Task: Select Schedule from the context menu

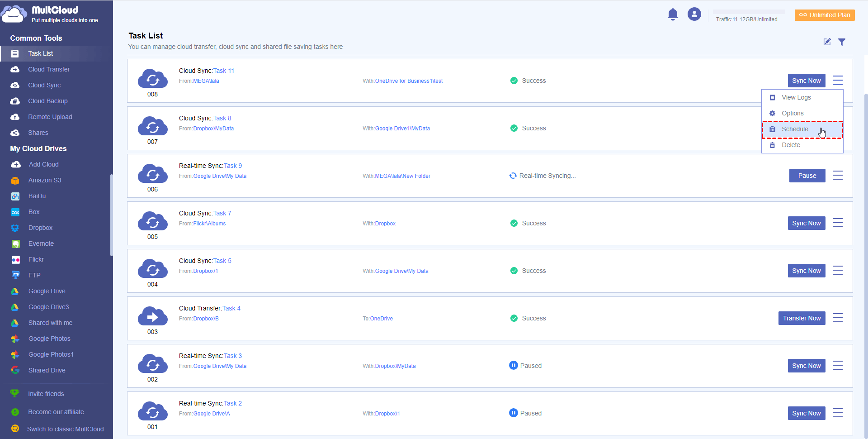Action: pos(795,129)
